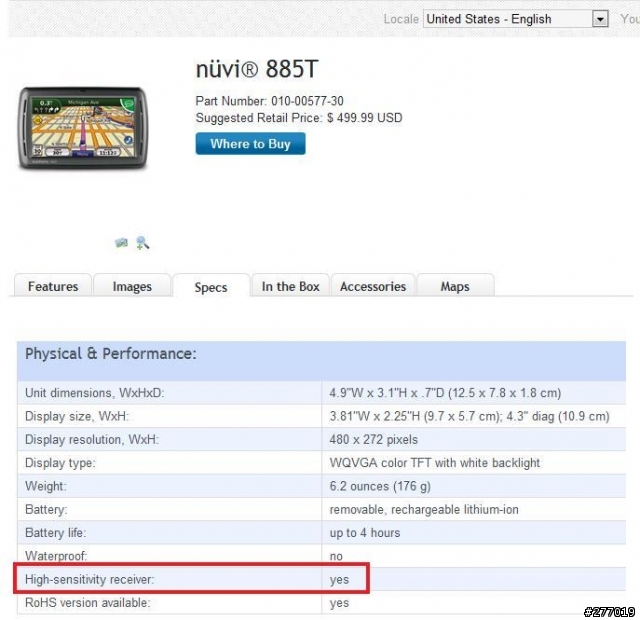Click the Unit dimensions, WxHxD label
This screenshot has height=620, width=640.
(x=94, y=393)
